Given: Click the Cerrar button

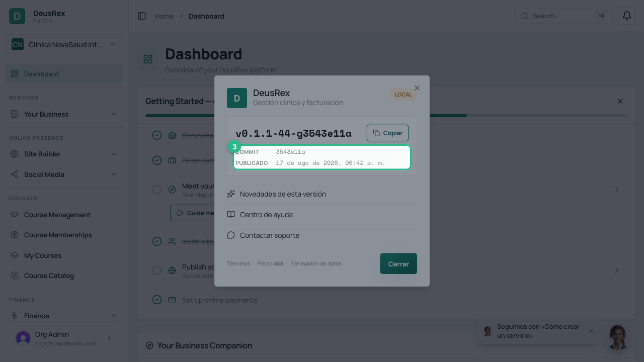Looking at the screenshot, I should (398, 264).
